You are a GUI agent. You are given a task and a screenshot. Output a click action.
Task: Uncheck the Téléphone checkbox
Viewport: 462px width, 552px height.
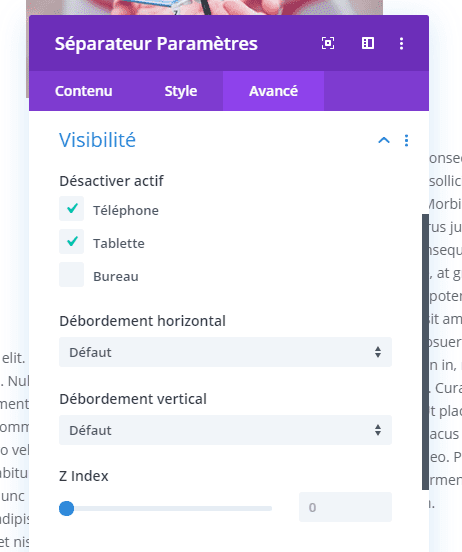click(x=71, y=208)
